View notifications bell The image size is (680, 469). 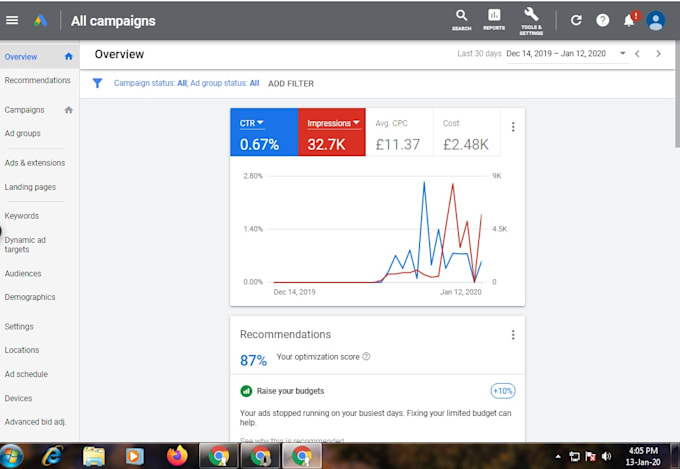tap(629, 20)
